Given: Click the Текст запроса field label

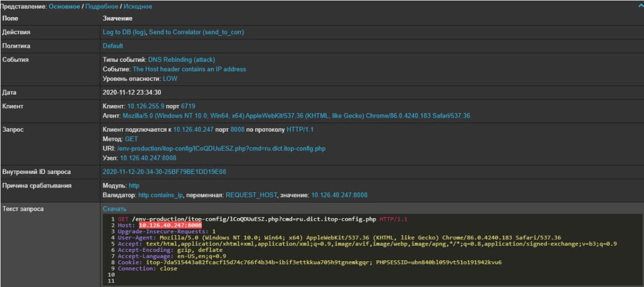Looking at the screenshot, I should pyautogui.click(x=23, y=209).
